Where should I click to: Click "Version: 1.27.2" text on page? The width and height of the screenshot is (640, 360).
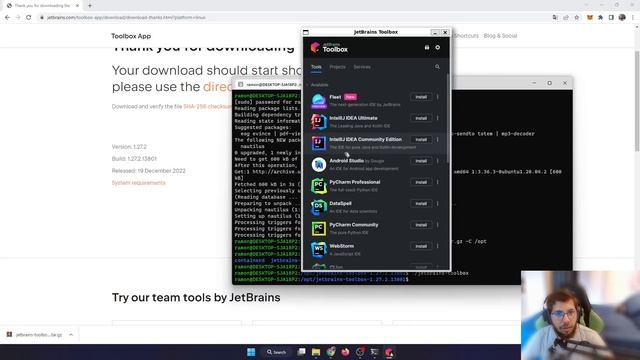click(129, 147)
